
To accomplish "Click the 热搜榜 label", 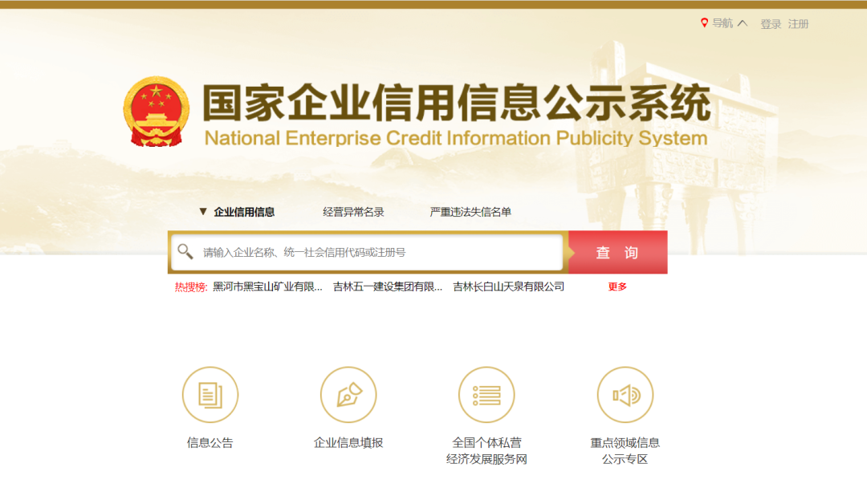I will point(191,287).
